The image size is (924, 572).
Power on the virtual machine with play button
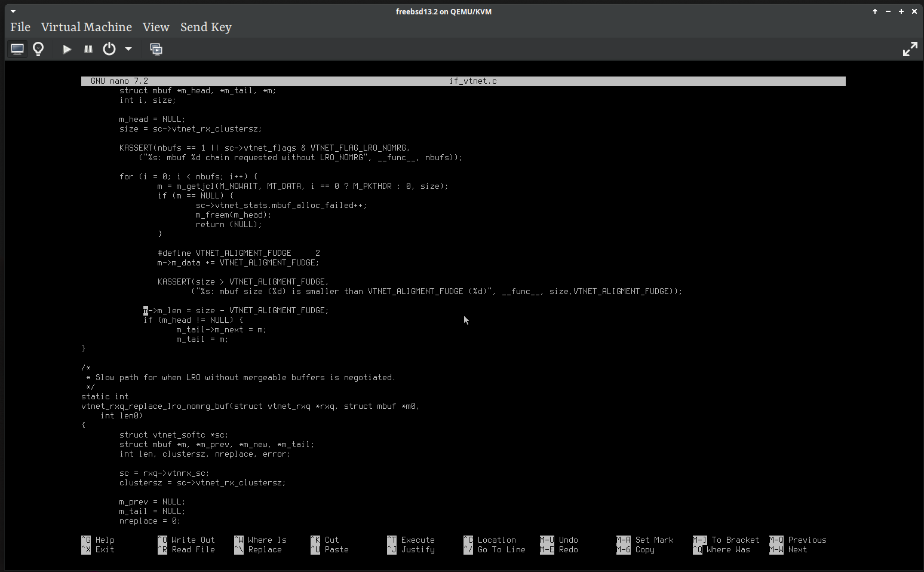point(67,49)
